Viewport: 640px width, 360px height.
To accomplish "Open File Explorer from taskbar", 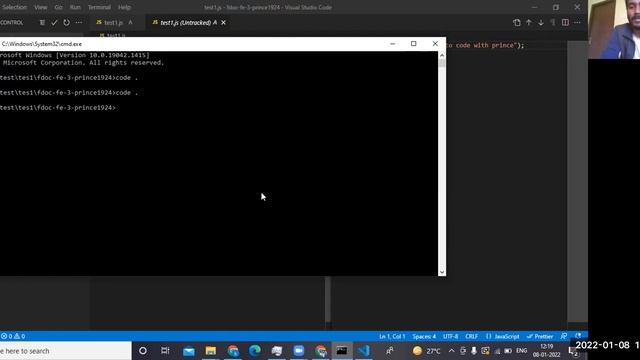I will pyautogui.click(x=211, y=351).
